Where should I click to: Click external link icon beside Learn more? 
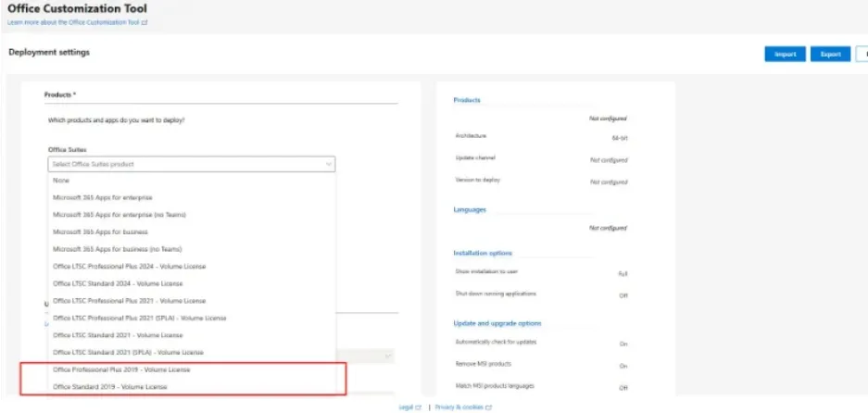(145, 23)
